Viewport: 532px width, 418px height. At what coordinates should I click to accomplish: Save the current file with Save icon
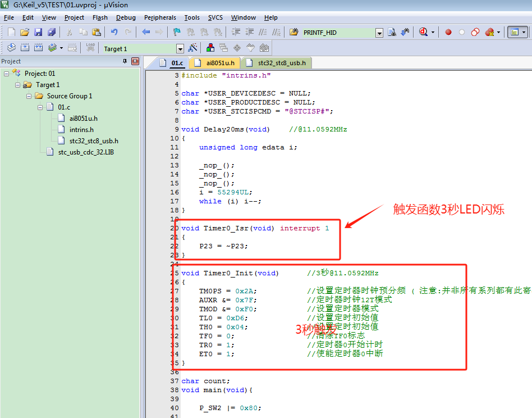pyautogui.click(x=38, y=32)
